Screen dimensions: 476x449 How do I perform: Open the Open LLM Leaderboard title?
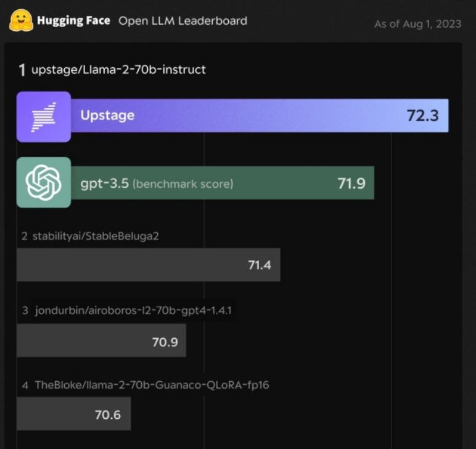(x=183, y=21)
